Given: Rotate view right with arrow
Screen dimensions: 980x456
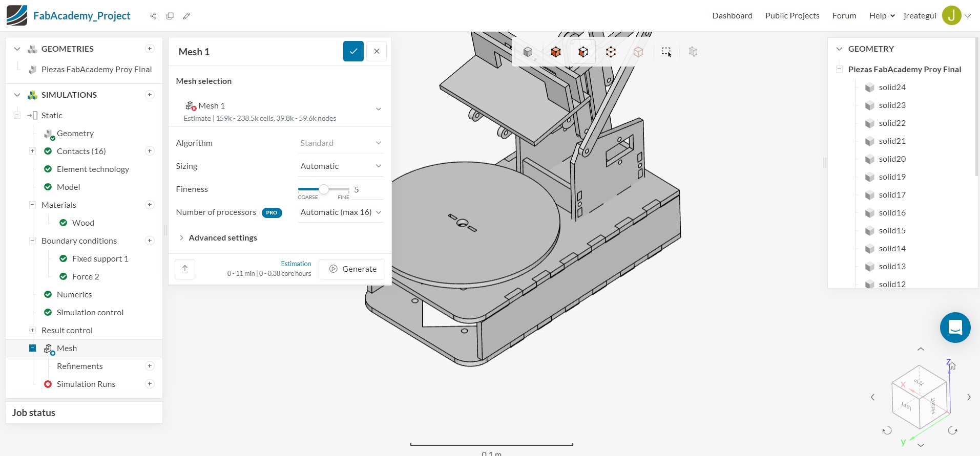Looking at the screenshot, I should (969, 397).
